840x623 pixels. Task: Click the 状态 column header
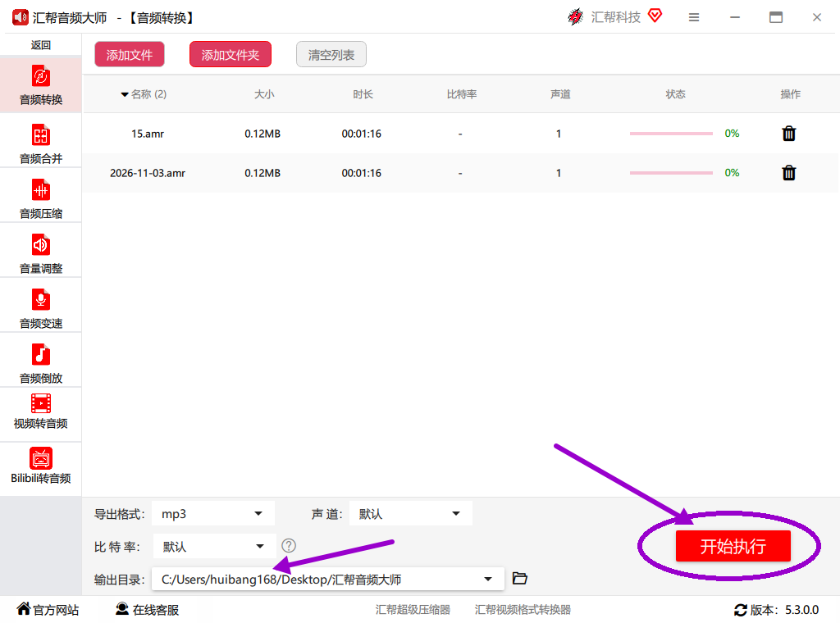[675, 94]
